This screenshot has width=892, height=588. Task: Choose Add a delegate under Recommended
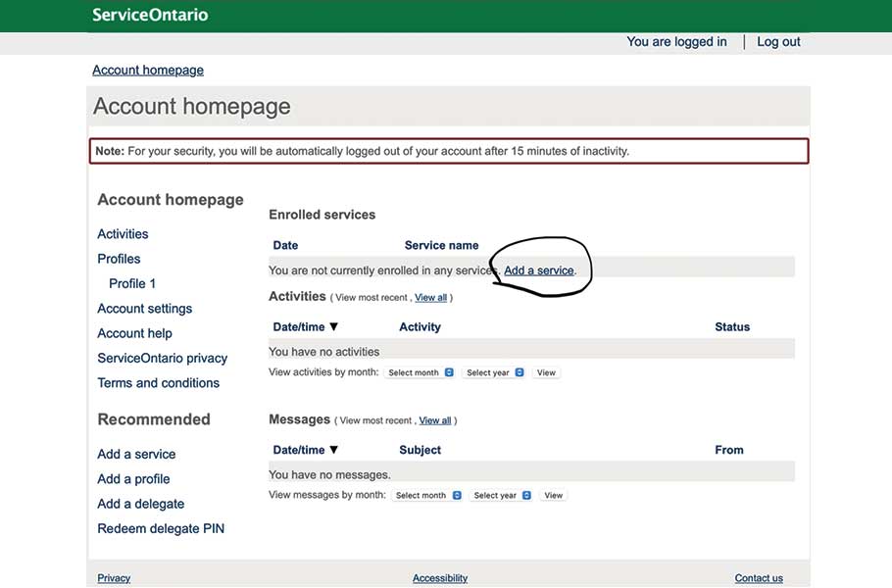coord(140,504)
